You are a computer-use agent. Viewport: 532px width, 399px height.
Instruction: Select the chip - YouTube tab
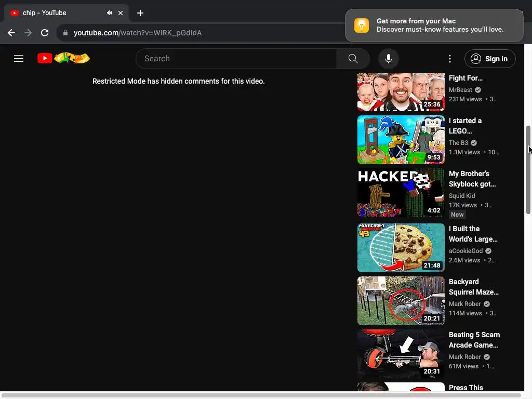click(x=66, y=13)
